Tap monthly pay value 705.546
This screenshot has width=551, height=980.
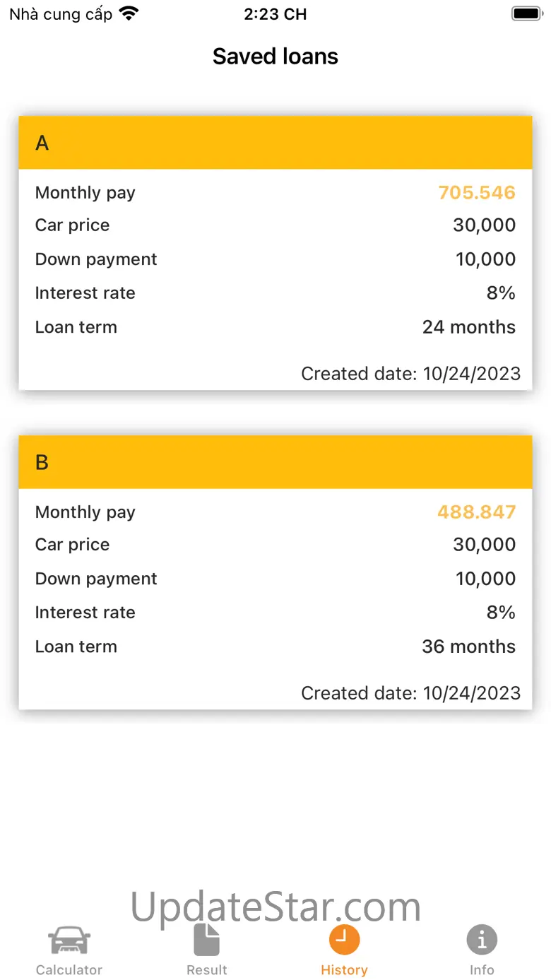(477, 192)
